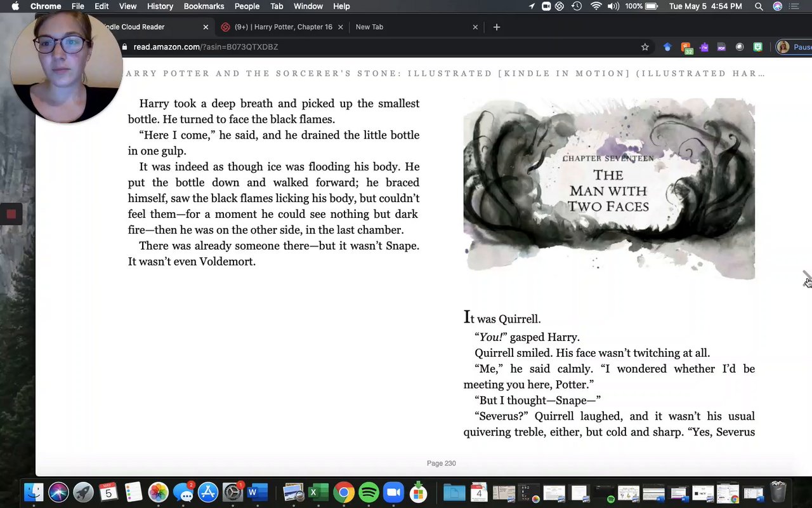Open System Preferences in the Dock
The height and width of the screenshot is (508, 812).
(x=233, y=492)
